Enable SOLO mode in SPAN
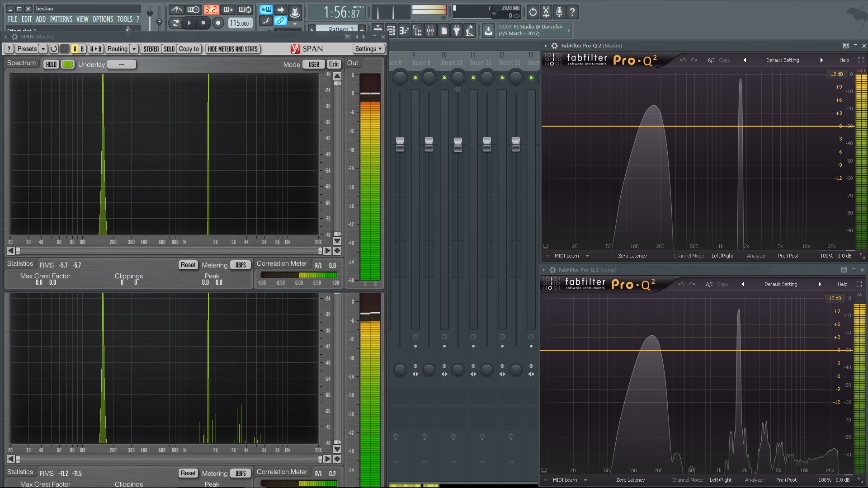The width and height of the screenshot is (868, 488). coord(169,48)
